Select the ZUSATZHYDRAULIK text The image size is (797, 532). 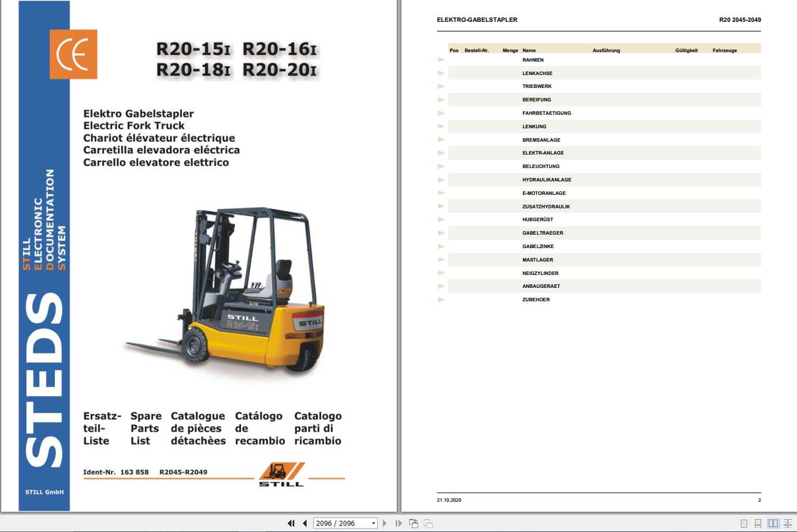(546, 207)
